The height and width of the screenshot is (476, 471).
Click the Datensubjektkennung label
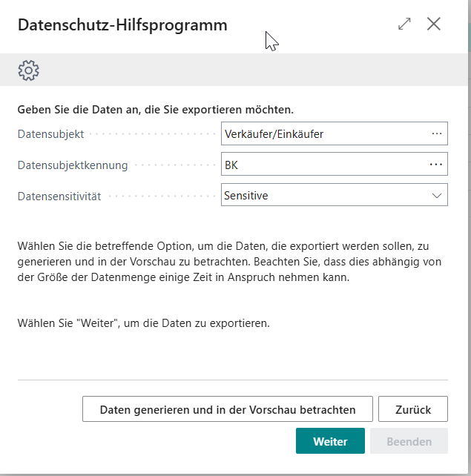pos(73,165)
